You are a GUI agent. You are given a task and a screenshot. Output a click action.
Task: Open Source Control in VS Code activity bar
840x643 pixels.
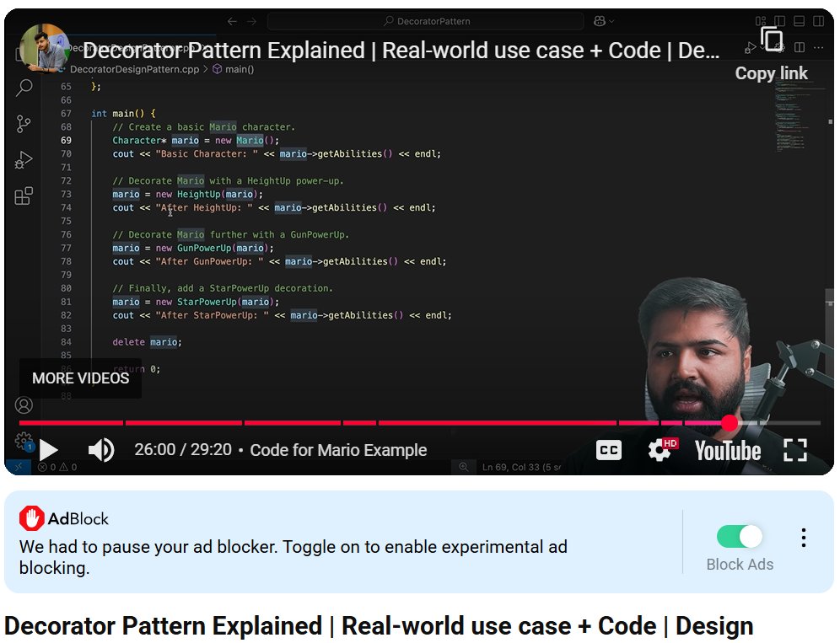click(24, 124)
